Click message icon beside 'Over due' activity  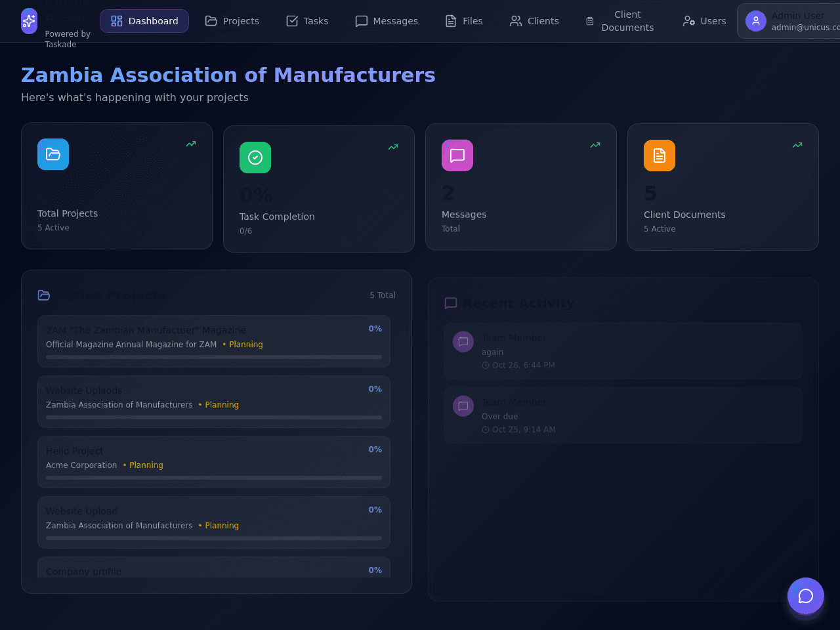point(463,406)
